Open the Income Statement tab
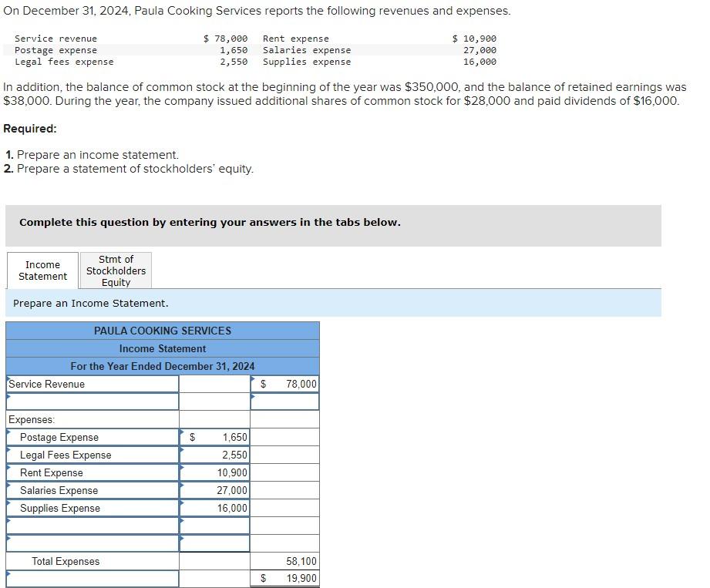The width and height of the screenshot is (710, 588). click(42, 270)
